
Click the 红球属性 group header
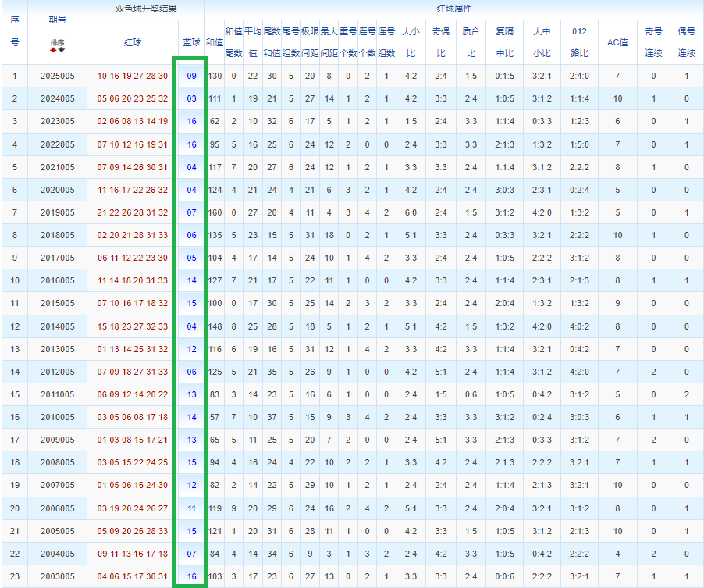click(x=453, y=9)
